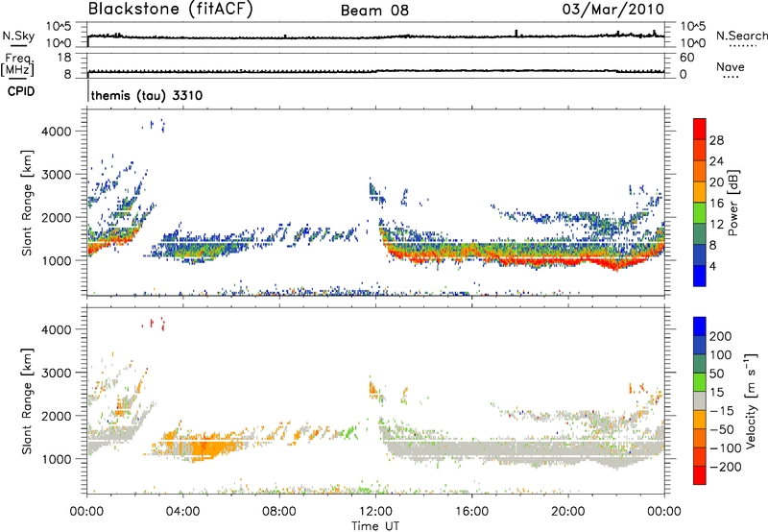Click Slant Range [km] label of power panel
Screen dimensions: 768x532
[27, 203]
